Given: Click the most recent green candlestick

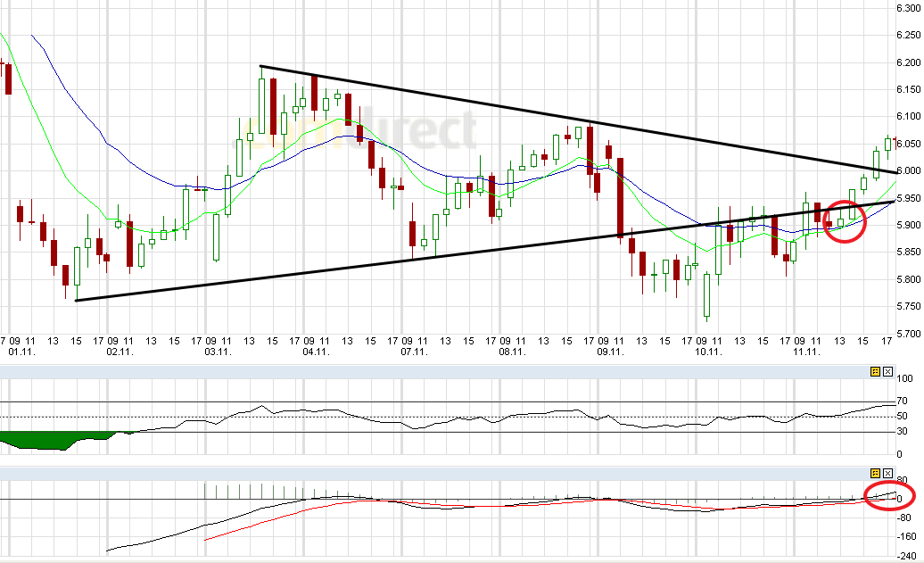Looking at the screenshot, I should pos(889,143).
